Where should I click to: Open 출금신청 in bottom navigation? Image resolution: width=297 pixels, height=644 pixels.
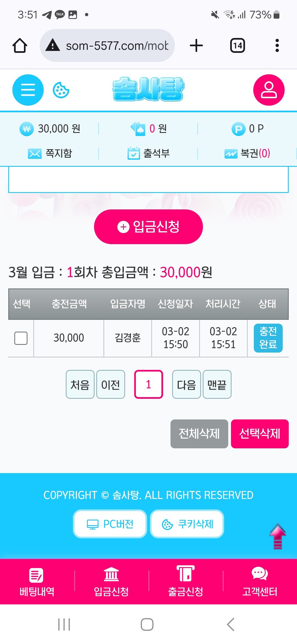point(186,582)
